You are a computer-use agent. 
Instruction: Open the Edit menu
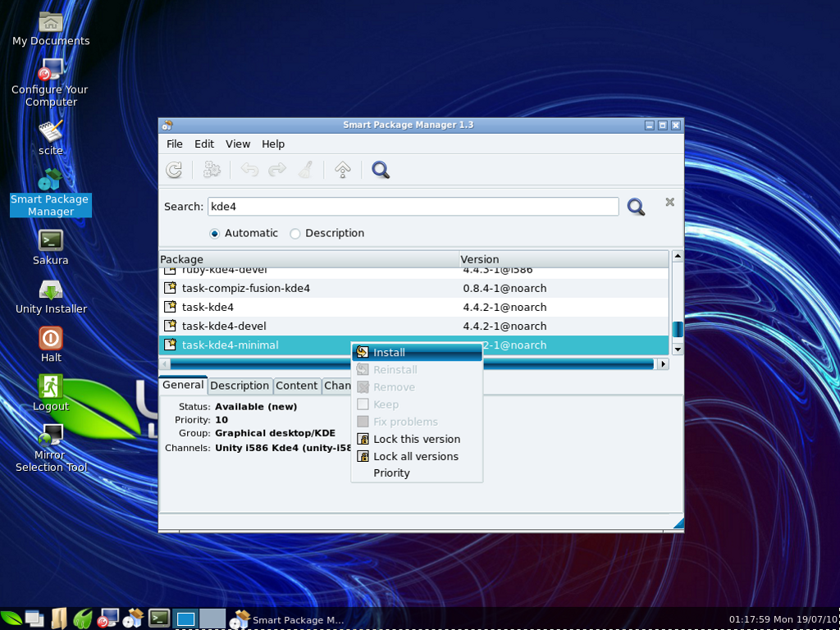point(204,144)
